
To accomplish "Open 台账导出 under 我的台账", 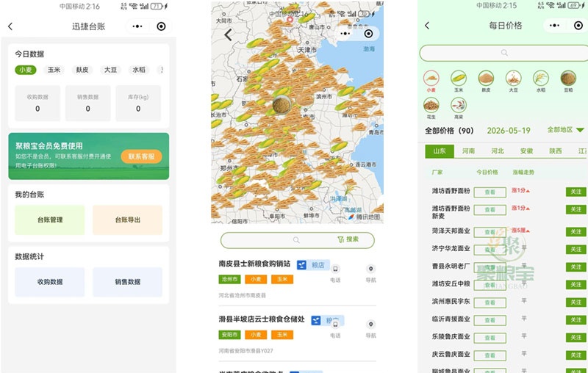I will [x=127, y=220].
